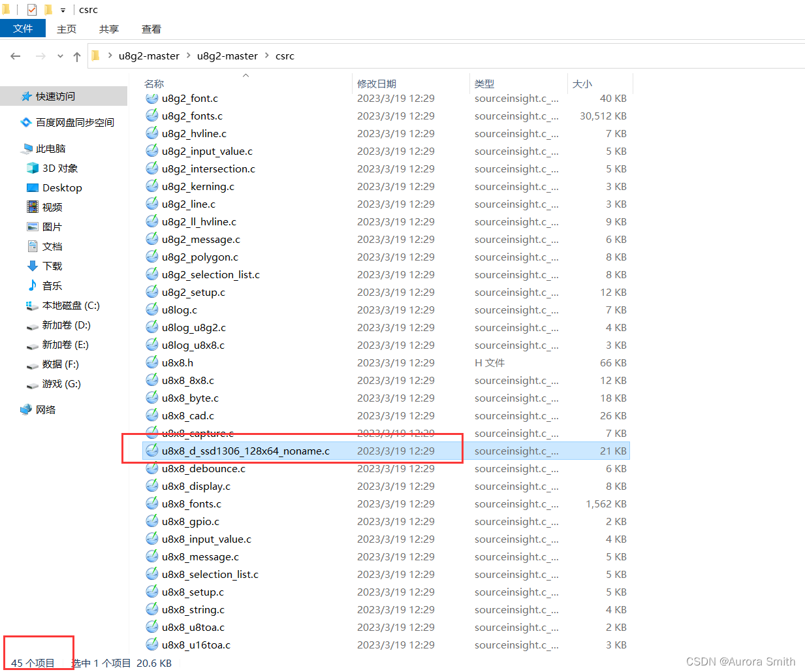Select file u8x8_debounce.c
805x672 pixels.
[386, 468]
